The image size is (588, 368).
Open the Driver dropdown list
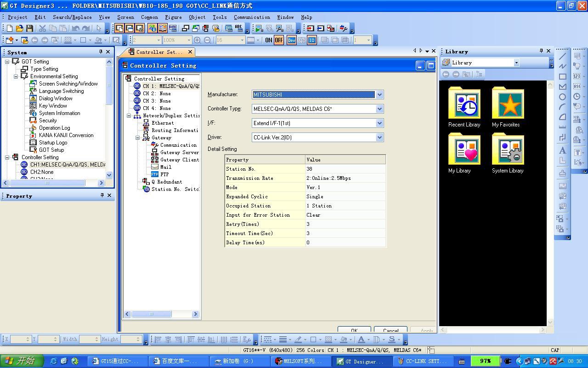(379, 138)
